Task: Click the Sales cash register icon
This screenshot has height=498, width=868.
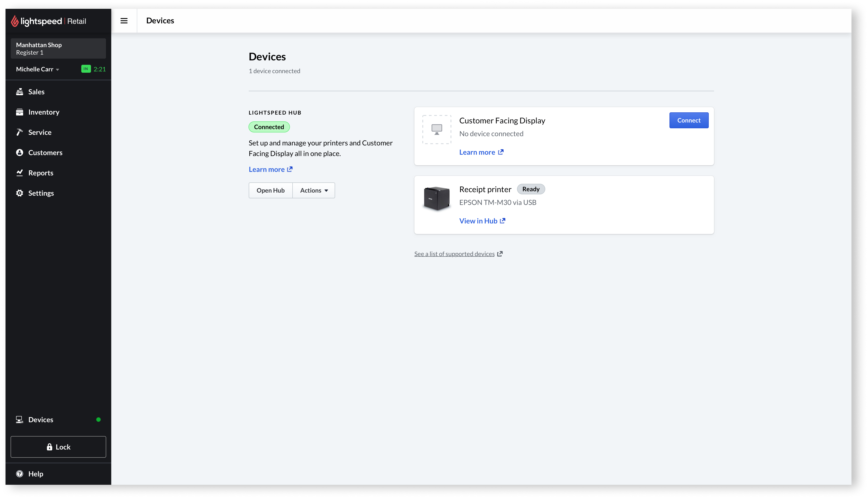Action: tap(19, 92)
